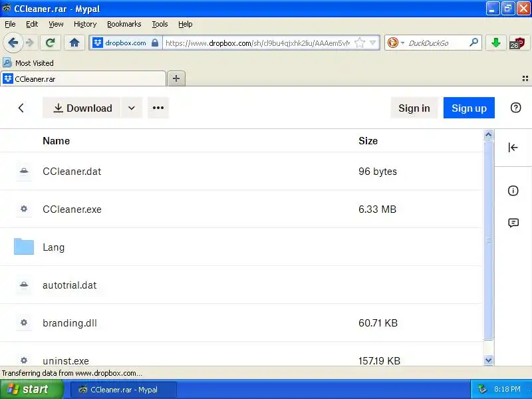Click the scrollbar up arrow
532x399 pixels.
[488, 135]
